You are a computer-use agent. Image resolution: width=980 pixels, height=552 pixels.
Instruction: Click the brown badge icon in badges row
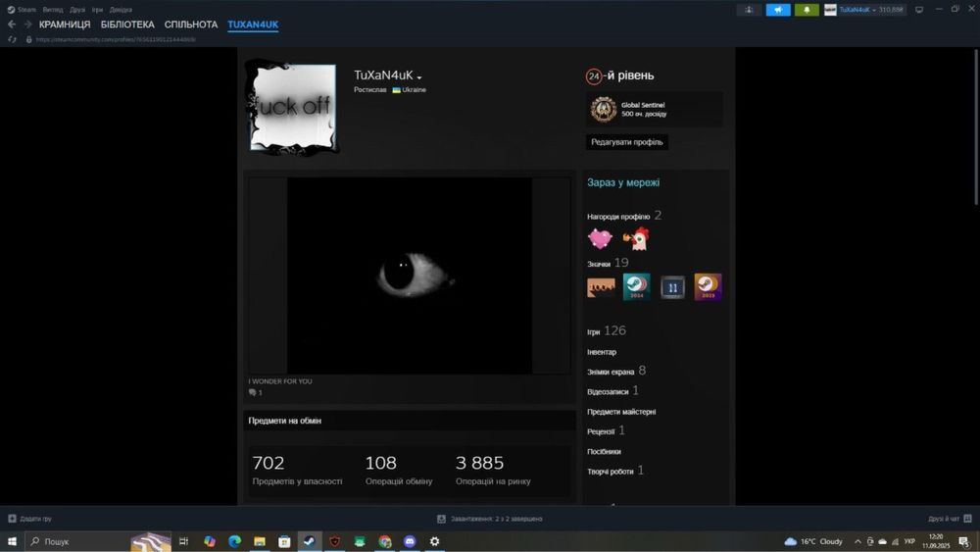602,287
